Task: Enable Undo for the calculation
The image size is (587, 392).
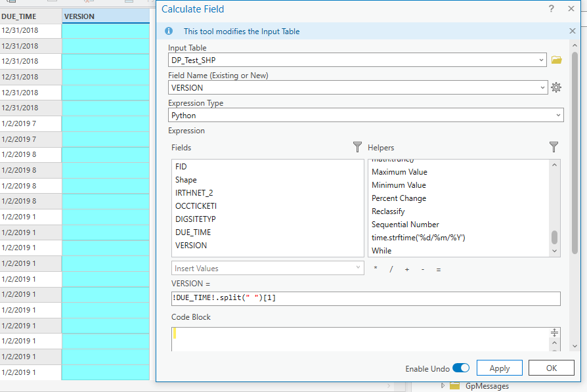Action: pos(460,368)
